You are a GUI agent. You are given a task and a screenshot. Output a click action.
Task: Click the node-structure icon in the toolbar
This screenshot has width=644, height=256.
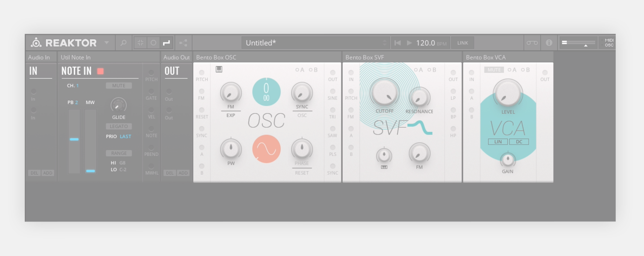click(x=183, y=43)
